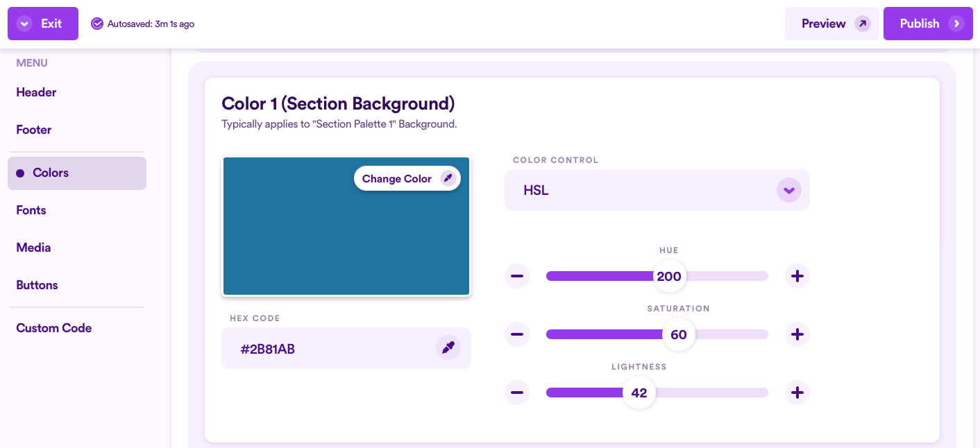Click the Change Color button
This screenshot has width=980, height=448.
407,179
